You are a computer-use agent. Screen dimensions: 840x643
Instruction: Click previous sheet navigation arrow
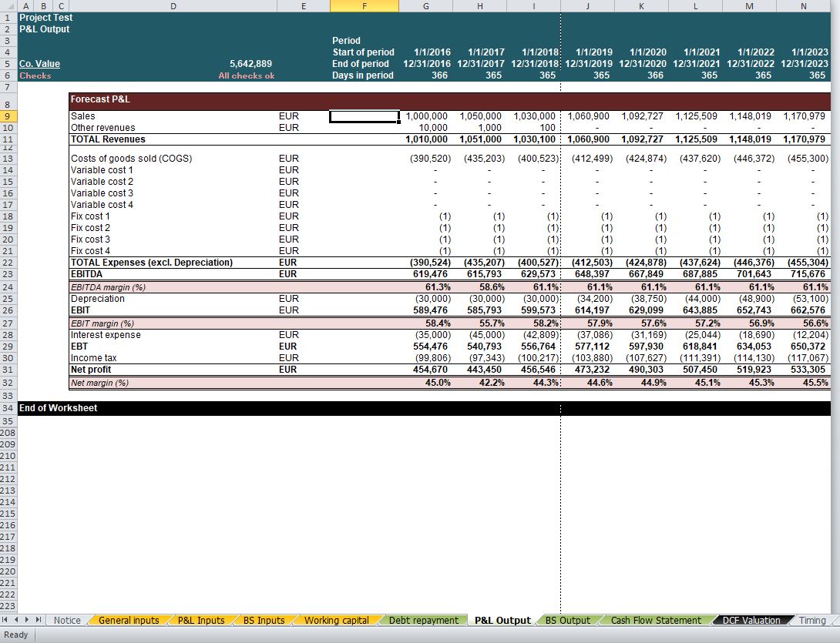click(x=16, y=619)
